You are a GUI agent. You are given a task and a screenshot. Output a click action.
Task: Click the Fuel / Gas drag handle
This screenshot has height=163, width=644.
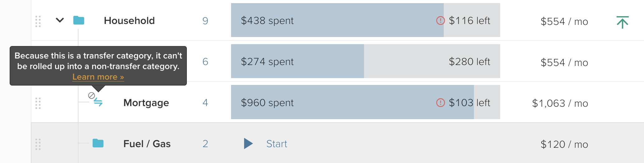[x=38, y=144]
